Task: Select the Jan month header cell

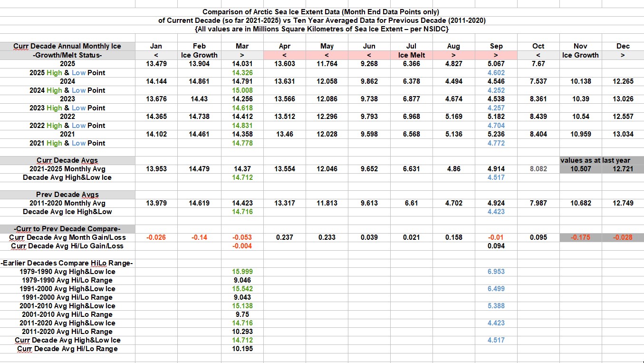Action: (156, 46)
